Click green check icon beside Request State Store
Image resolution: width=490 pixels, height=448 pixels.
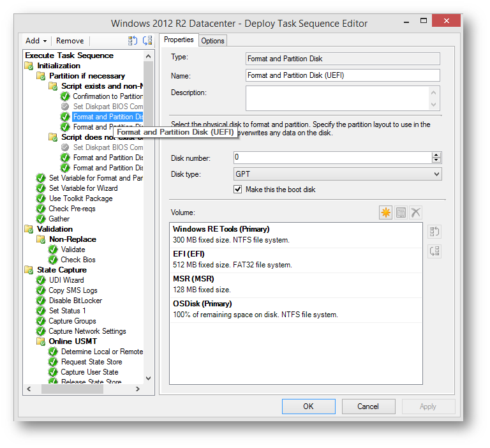coord(53,362)
